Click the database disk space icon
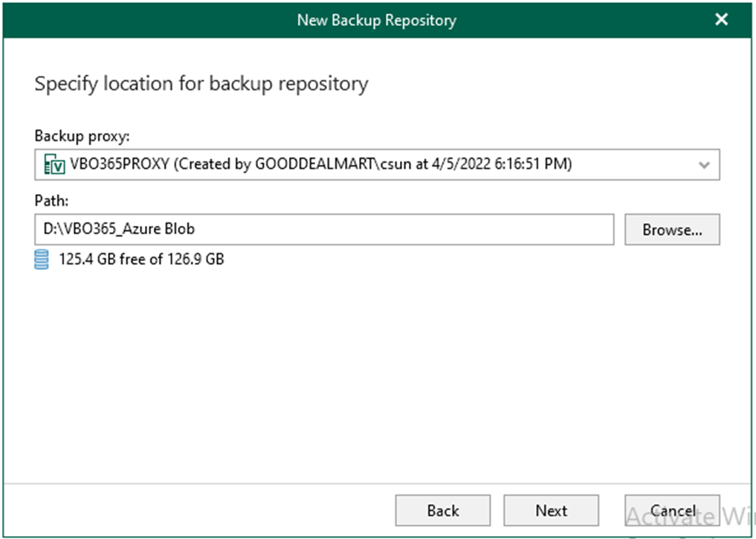This screenshot has height=539, width=756. (x=42, y=259)
